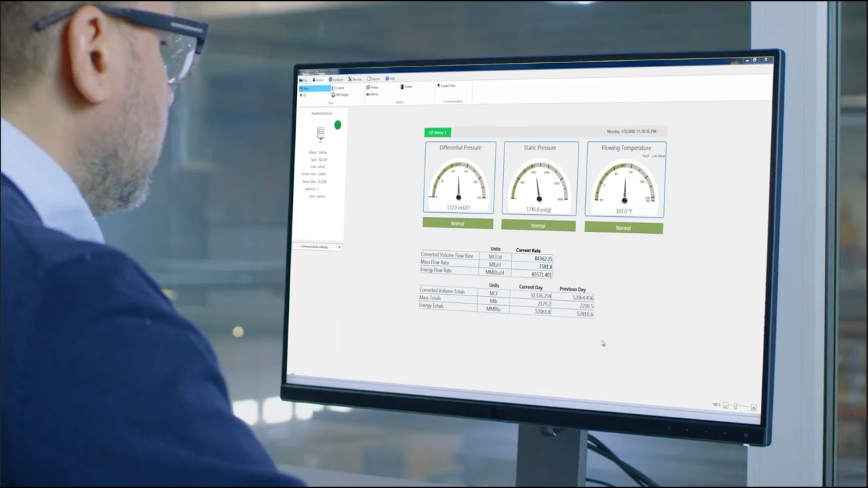Open the Alarms history

click(372, 94)
